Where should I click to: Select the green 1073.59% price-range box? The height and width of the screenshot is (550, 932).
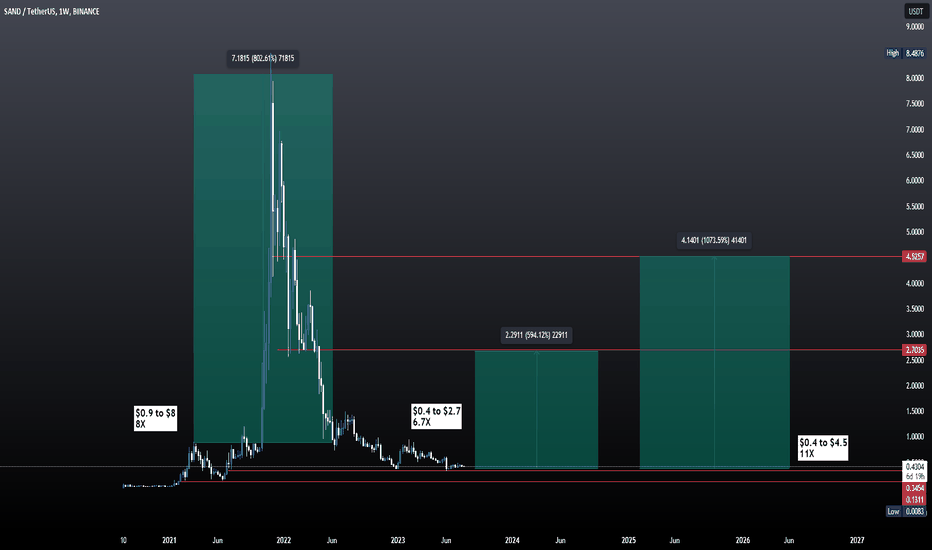click(714, 363)
